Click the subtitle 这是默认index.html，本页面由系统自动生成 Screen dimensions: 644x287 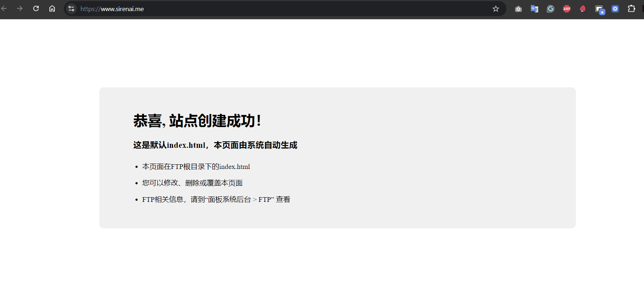tap(215, 145)
